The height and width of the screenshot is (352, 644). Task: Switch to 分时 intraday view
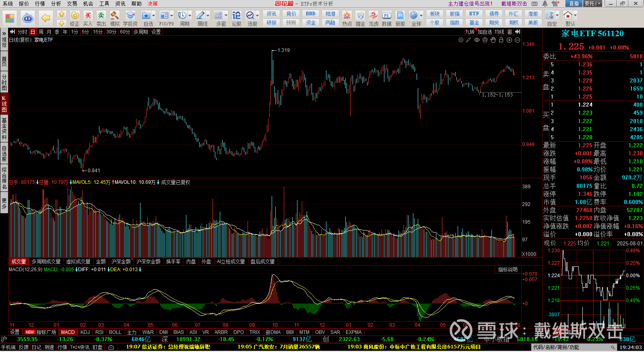(x=22, y=32)
